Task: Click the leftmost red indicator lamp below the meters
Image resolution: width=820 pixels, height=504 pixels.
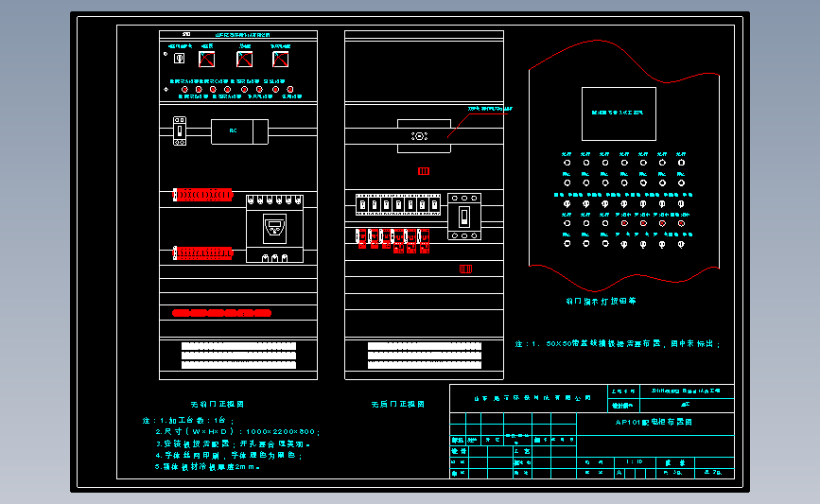Action: pyautogui.click(x=184, y=90)
